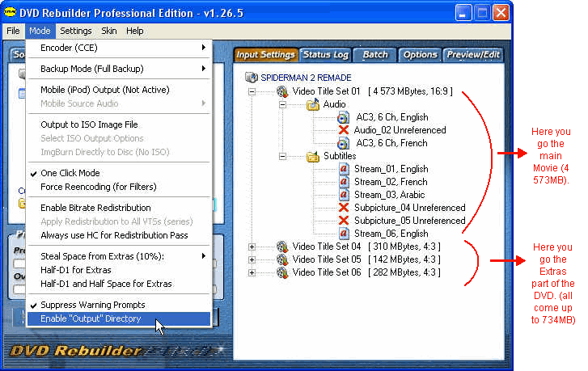Select Stream_03, Arabic subtitle entry
Viewport: 588px width, 371px height.
click(389, 195)
